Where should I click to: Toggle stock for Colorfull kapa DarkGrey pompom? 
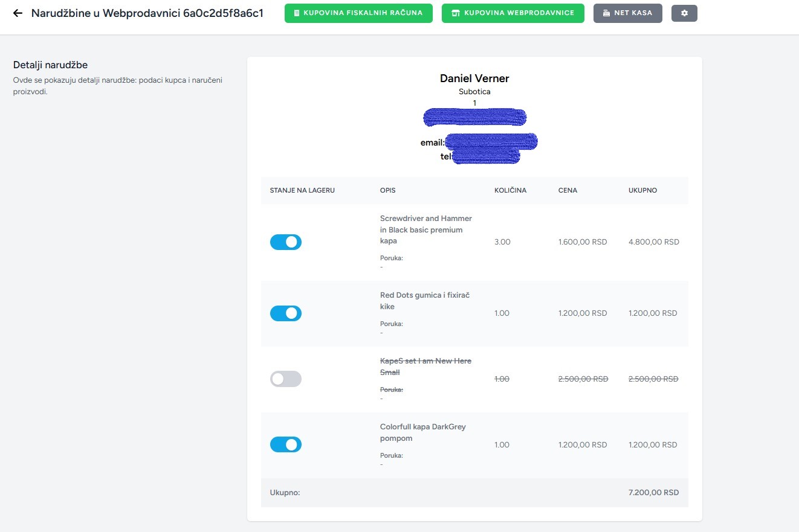[x=286, y=445]
